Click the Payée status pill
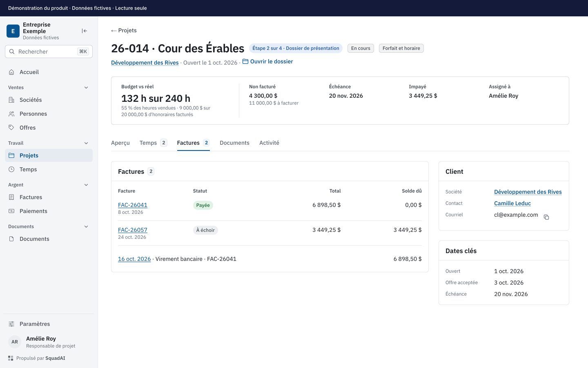 click(x=203, y=205)
